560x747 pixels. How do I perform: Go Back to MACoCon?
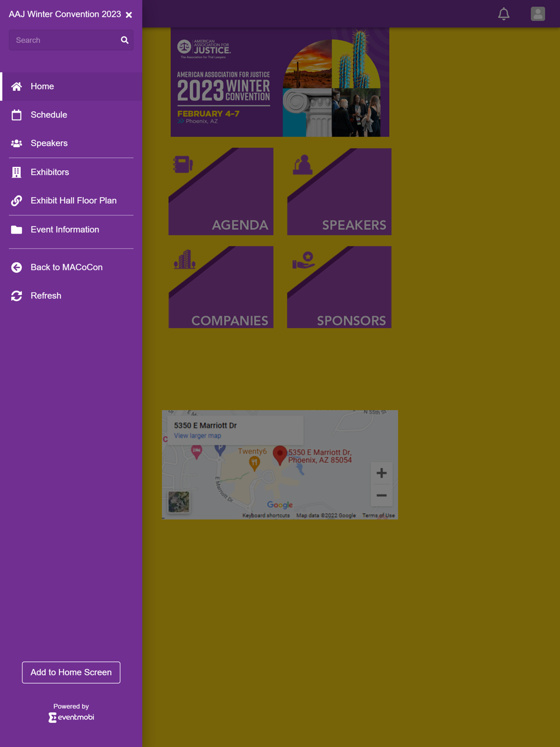(x=71, y=268)
